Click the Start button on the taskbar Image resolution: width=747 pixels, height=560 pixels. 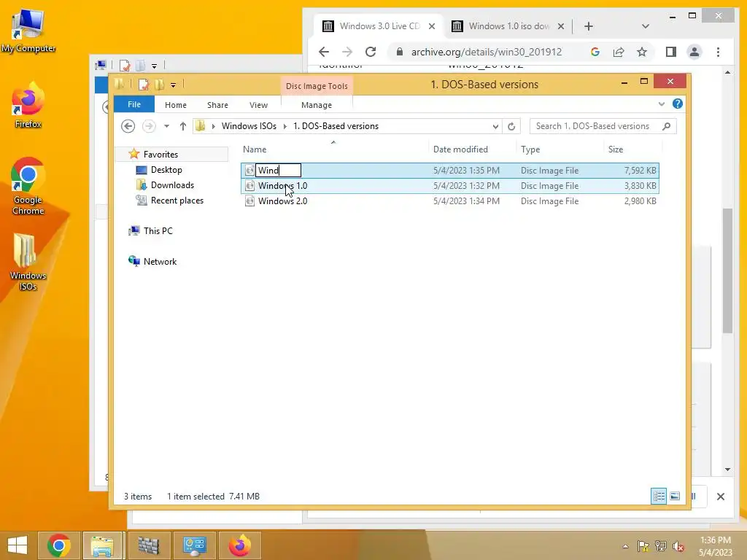[18, 545]
